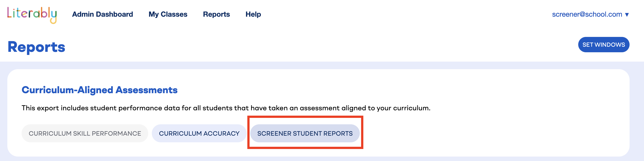Click the blank header area right of Help

pos(400,14)
